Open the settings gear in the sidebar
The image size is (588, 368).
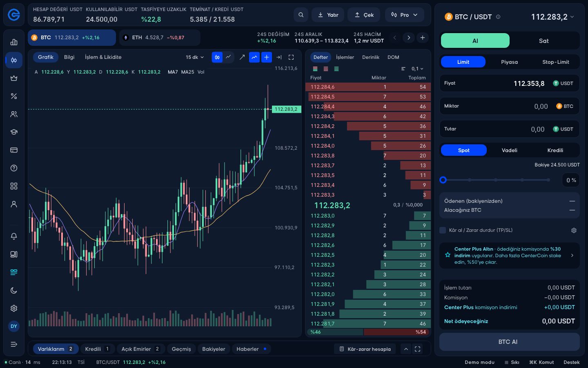pos(14,308)
